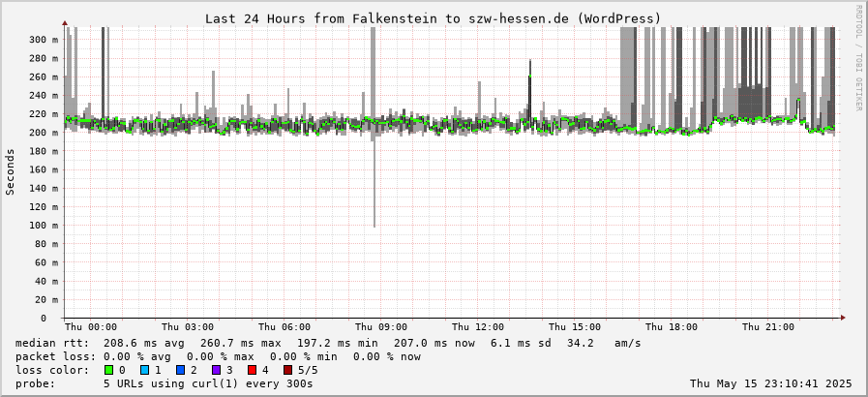Click the 'Thu 03:00' x-axis label
The height and width of the screenshot is (397, 868).
coord(188,327)
